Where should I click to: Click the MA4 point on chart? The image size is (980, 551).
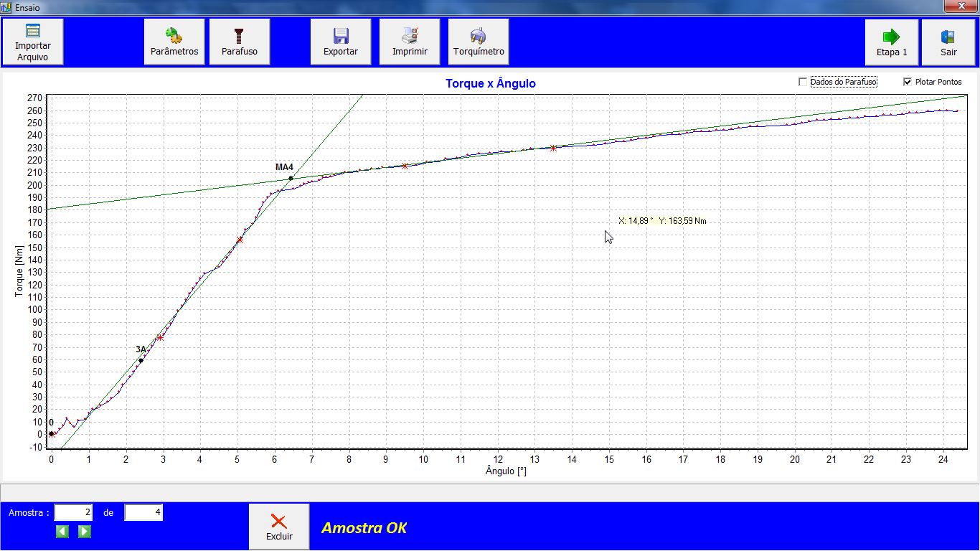tap(291, 178)
